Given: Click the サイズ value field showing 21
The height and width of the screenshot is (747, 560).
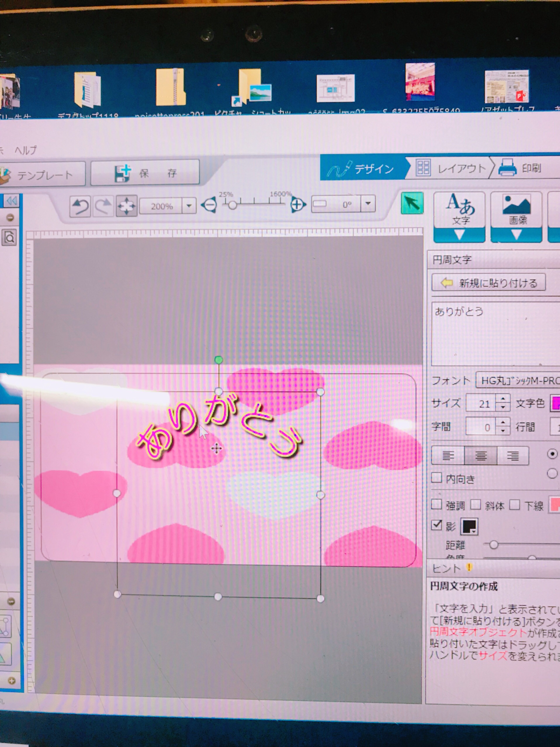Looking at the screenshot, I should pos(481,403).
